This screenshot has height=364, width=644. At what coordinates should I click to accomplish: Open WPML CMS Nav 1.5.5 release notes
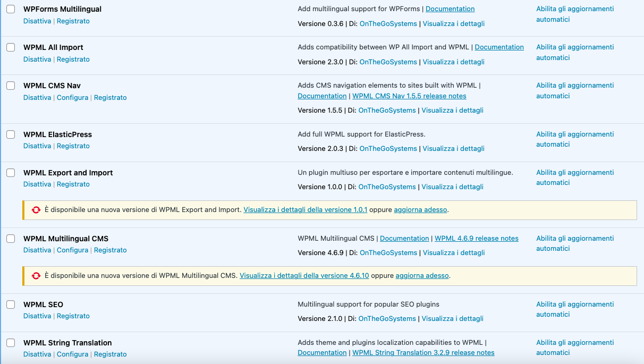point(409,96)
